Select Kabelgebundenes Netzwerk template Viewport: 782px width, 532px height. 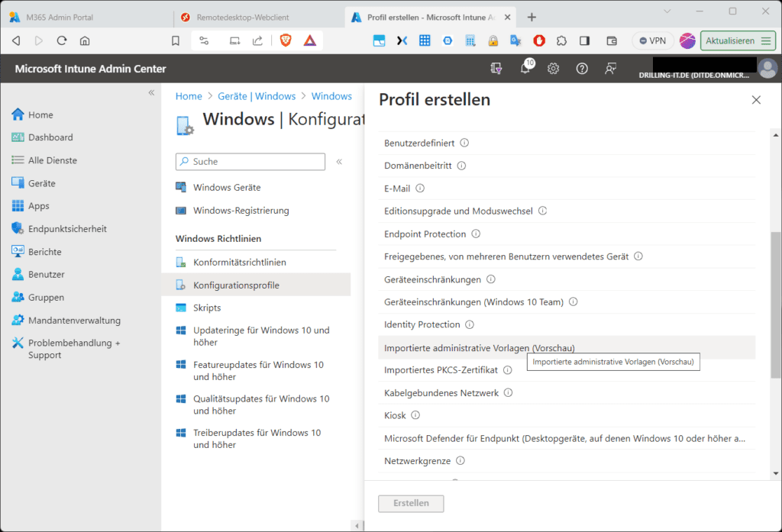567,393
